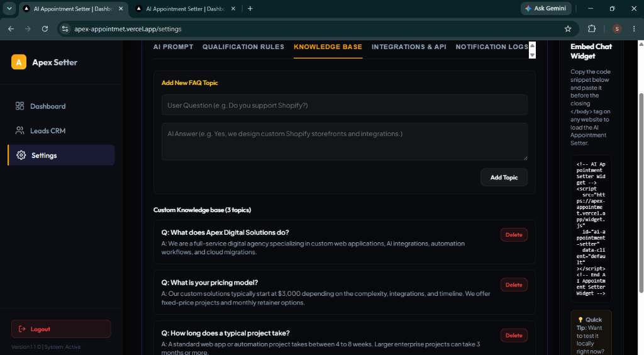
Task: Switch to the second browser tab
Action: [186, 9]
